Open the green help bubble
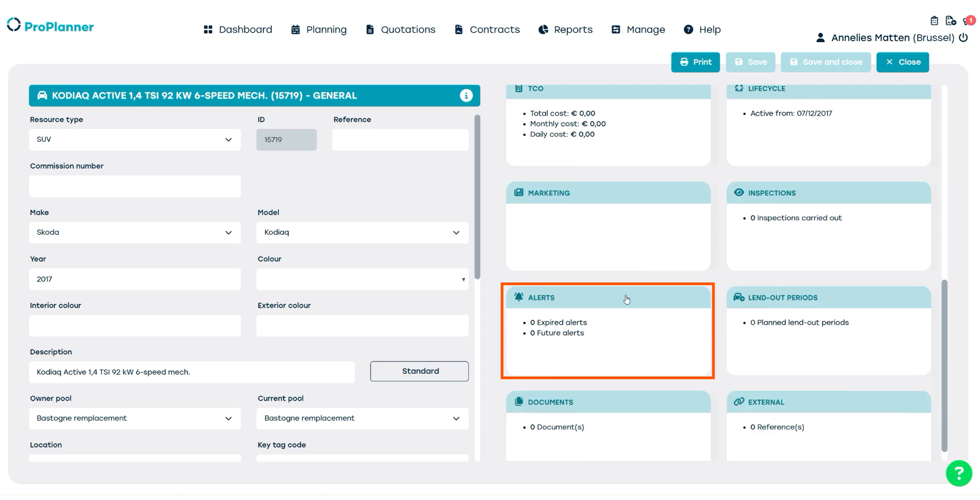The height and width of the screenshot is (500, 980). pyautogui.click(x=958, y=473)
